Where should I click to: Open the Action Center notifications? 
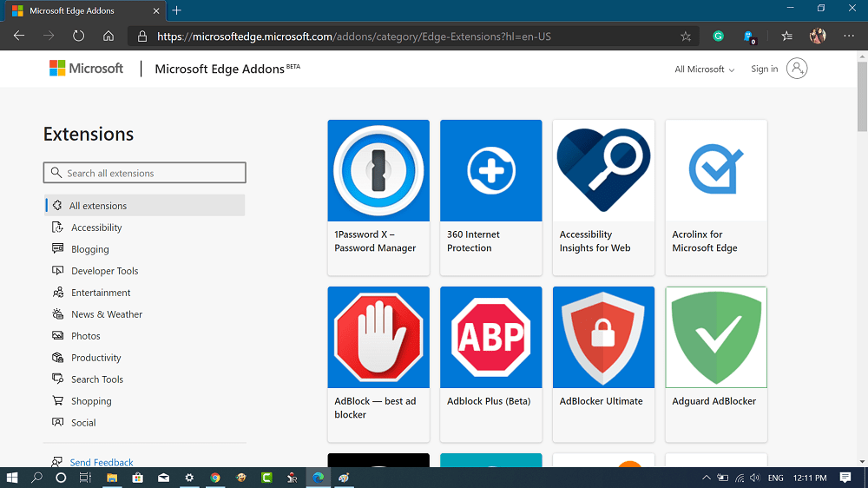(x=845, y=478)
